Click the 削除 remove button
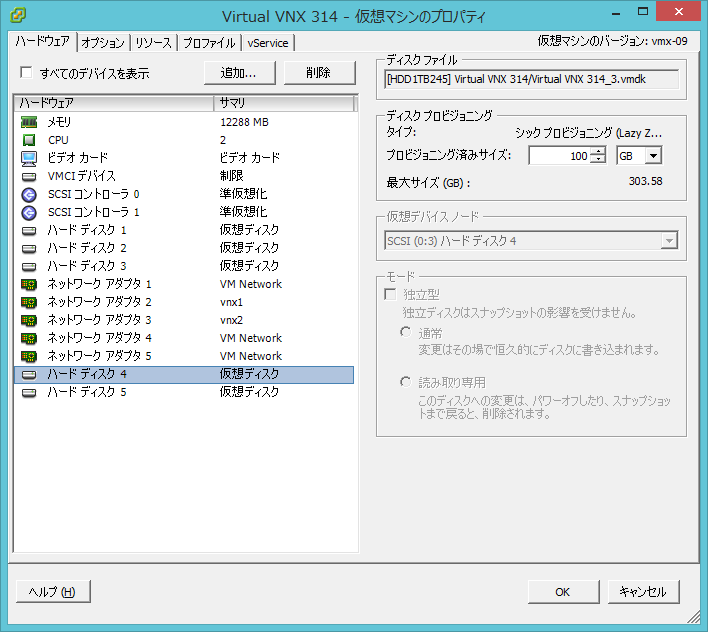This screenshot has height=632, width=708. pos(319,73)
